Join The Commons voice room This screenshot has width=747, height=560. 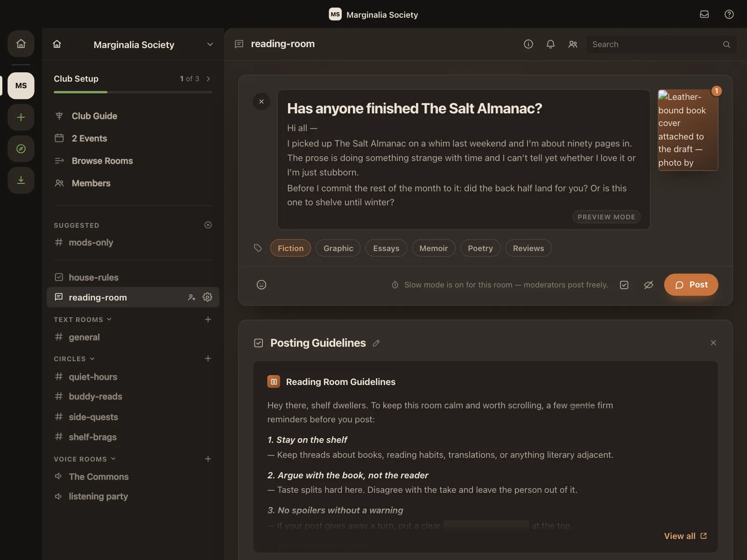133,476
